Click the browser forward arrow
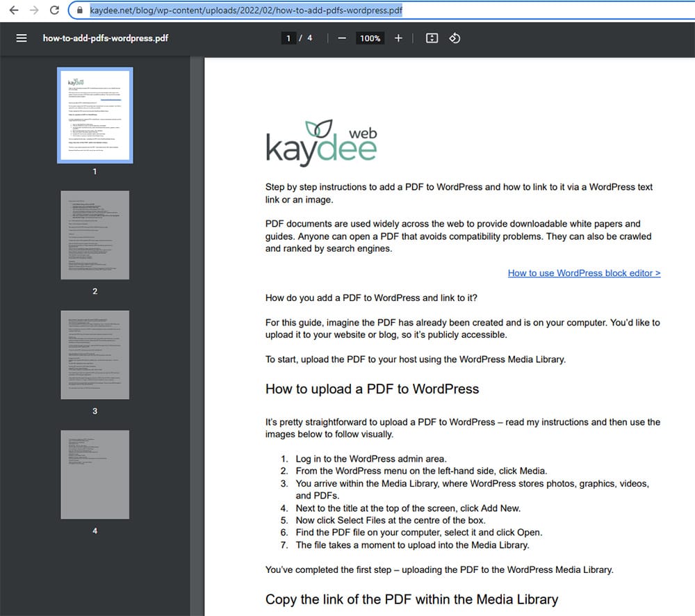This screenshot has width=695, height=616. 34,10
